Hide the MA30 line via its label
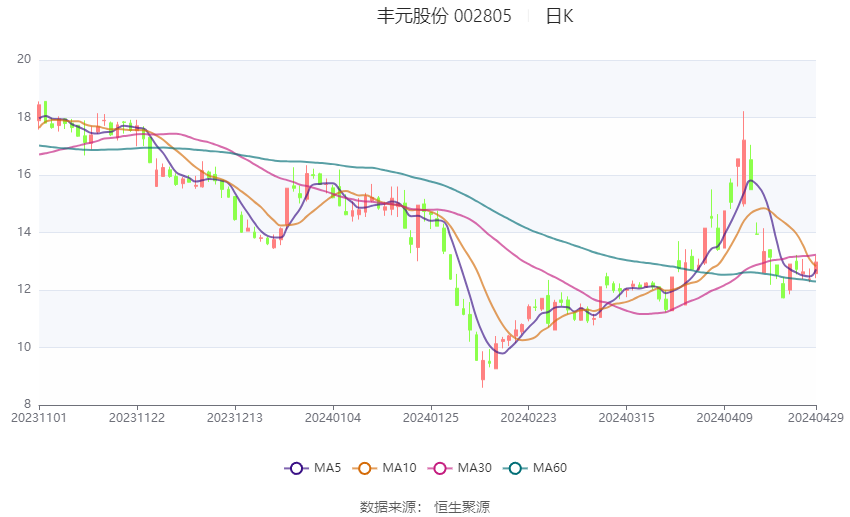The image size is (850, 517). [x=474, y=468]
